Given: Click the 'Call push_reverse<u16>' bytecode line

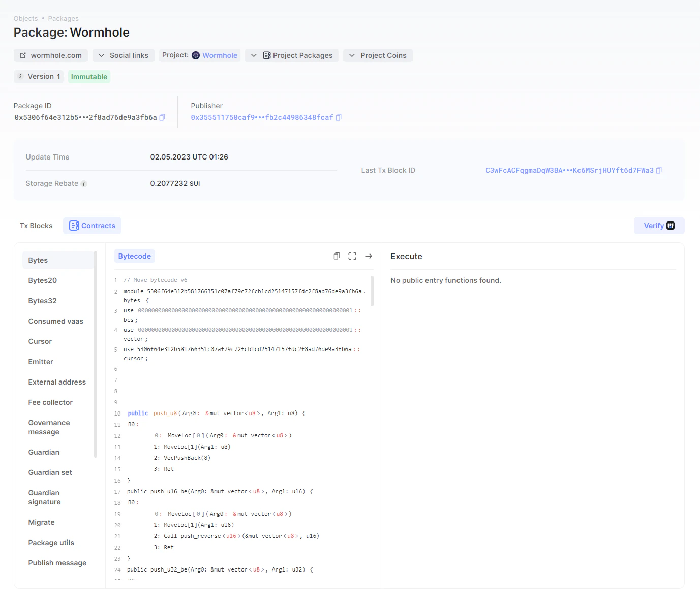Looking at the screenshot, I should 236,536.
